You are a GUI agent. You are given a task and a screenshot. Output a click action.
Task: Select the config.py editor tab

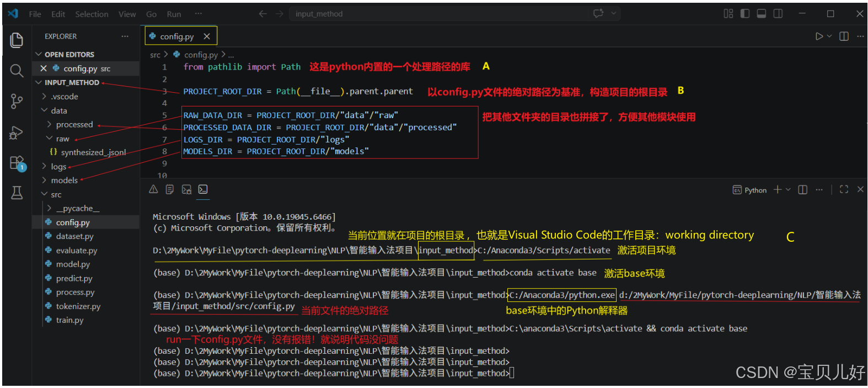pyautogui.click(x=181, y=36)
